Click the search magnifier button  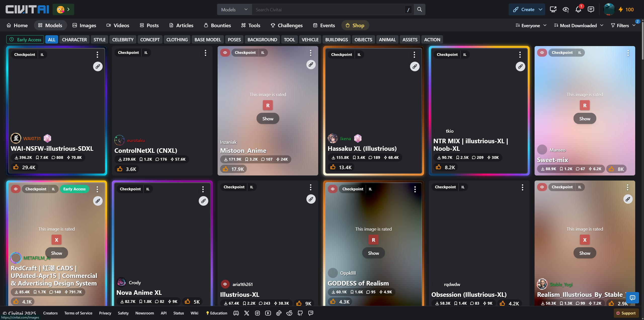(419, 10)
